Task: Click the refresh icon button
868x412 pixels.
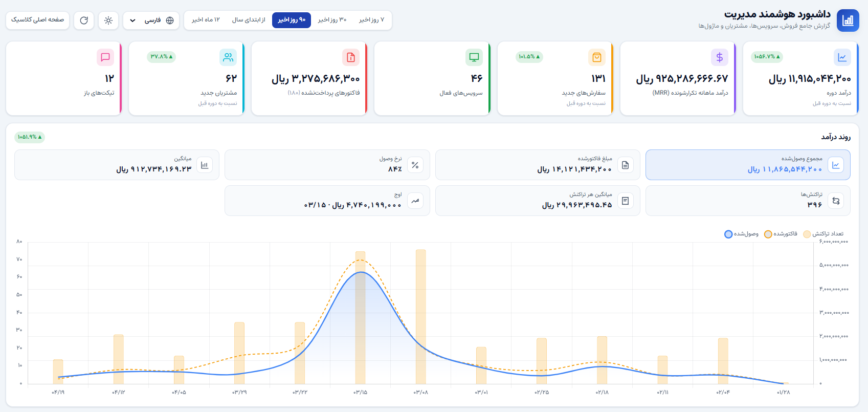Action: coord(84,20)
